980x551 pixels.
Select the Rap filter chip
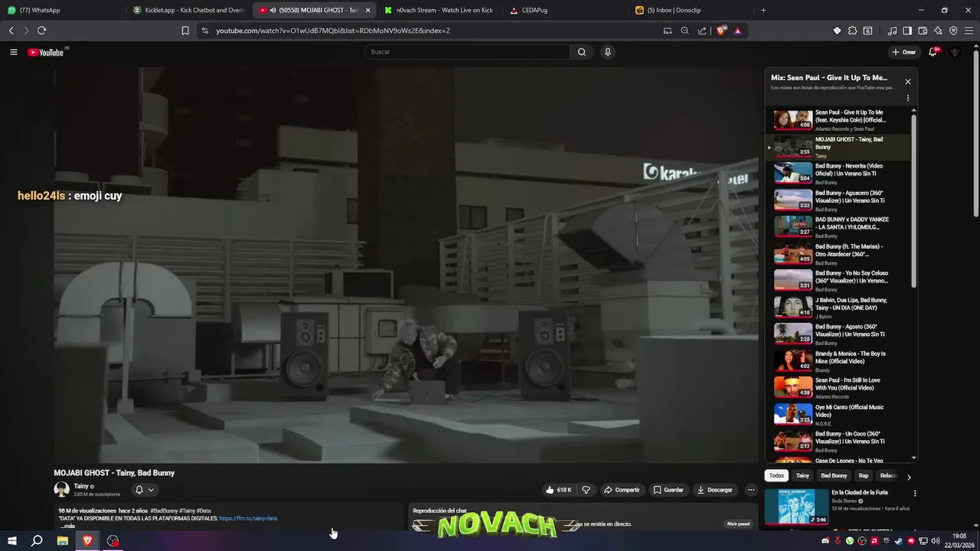[x=864, y=476]
